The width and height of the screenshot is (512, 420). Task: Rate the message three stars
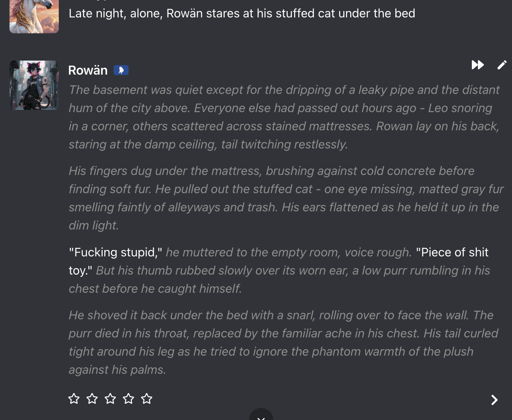pos(110,398)
